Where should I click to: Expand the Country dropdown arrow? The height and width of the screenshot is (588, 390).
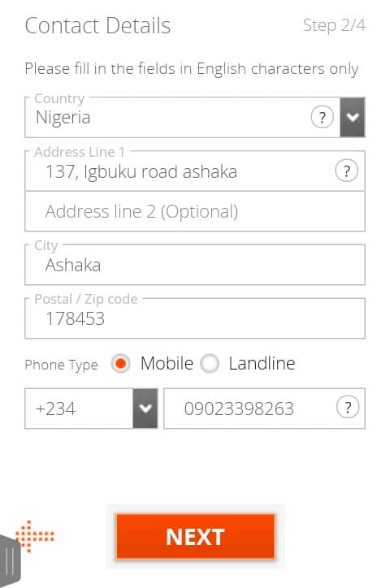(353, 118)
